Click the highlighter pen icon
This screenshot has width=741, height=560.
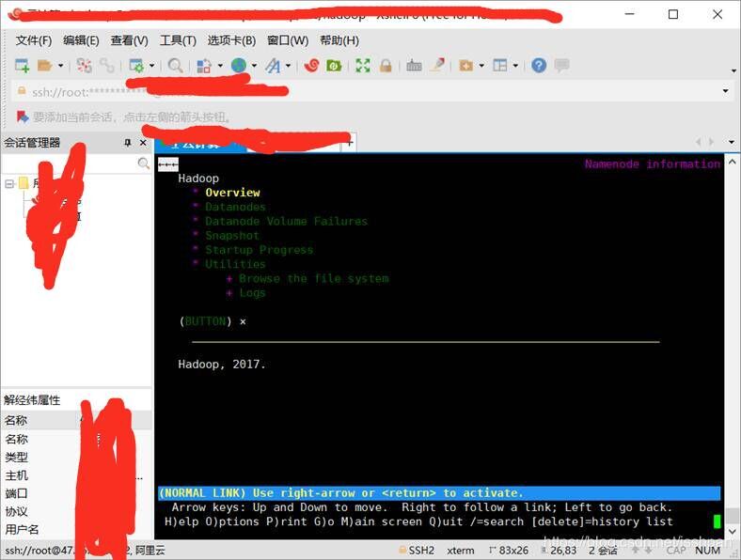coord(437,65)
